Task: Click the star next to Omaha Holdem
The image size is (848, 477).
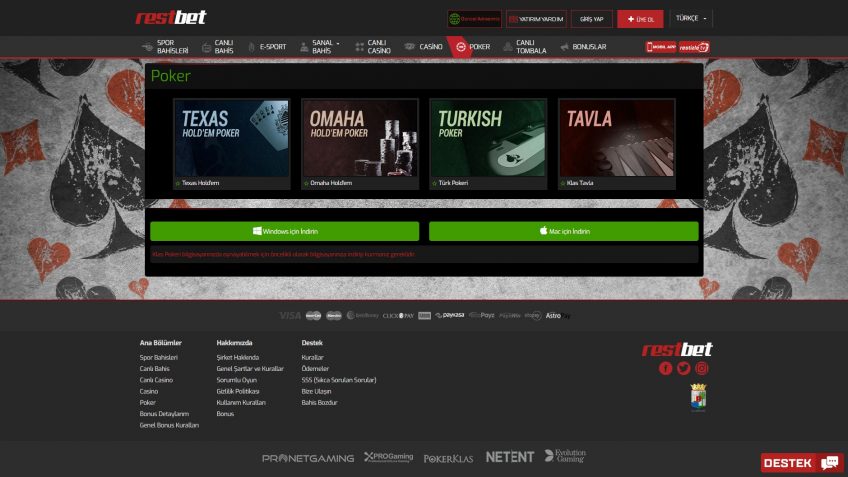Action: [306, 183]
